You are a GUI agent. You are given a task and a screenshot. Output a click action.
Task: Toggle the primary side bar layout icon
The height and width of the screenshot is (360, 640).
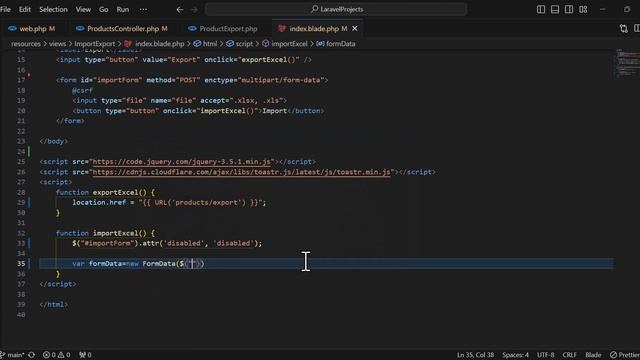(541, 9)
